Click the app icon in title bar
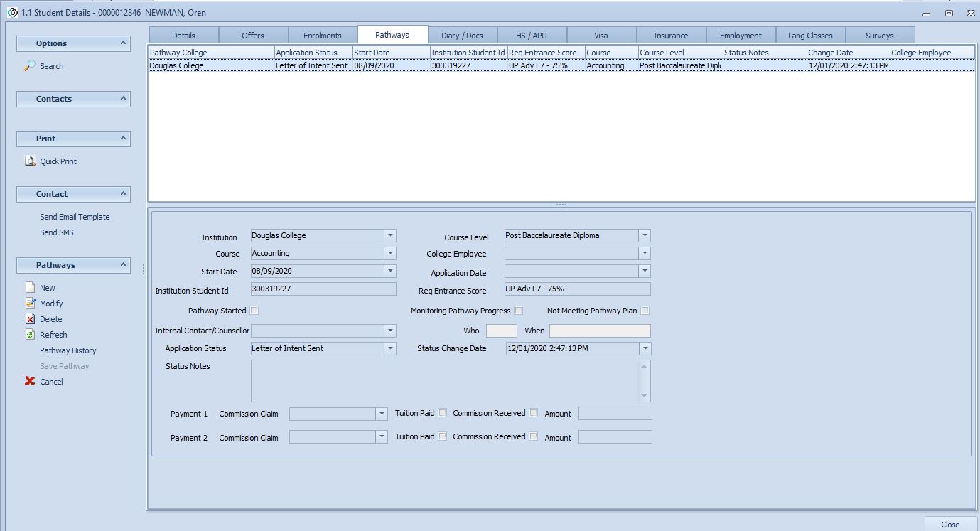Screen dimensions: 980x531 coord(12,13)
